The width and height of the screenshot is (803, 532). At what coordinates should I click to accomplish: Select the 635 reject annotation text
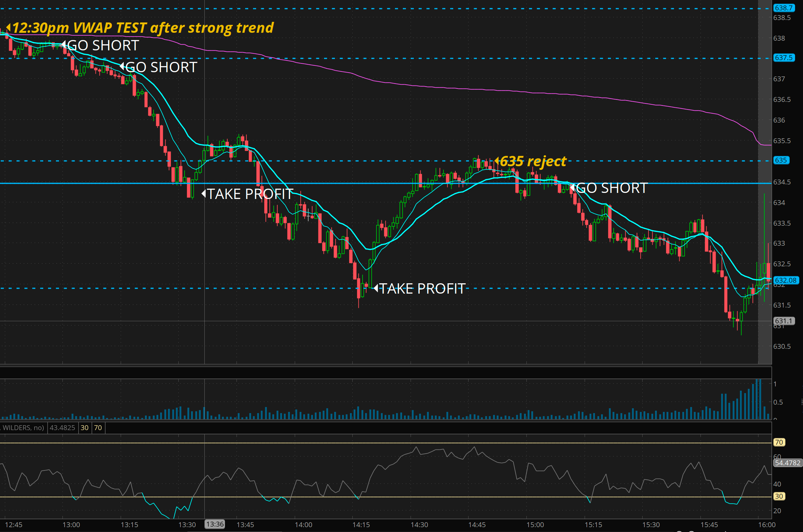pyautogui.click(x=533, y=161)
